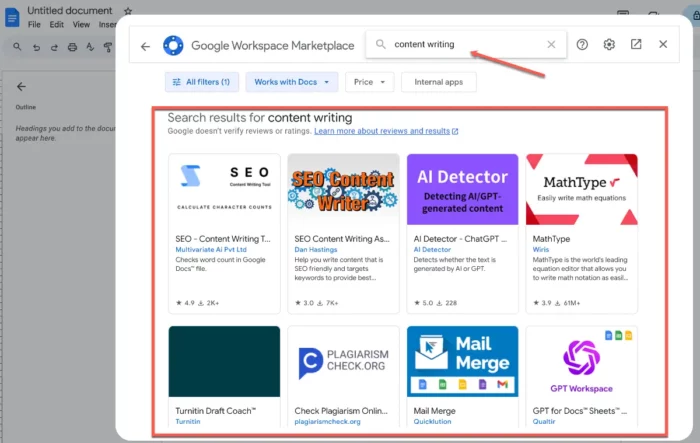Click title SEO - Content Writing T...
This screenshot has height=443, width=700.
[223, 239]
